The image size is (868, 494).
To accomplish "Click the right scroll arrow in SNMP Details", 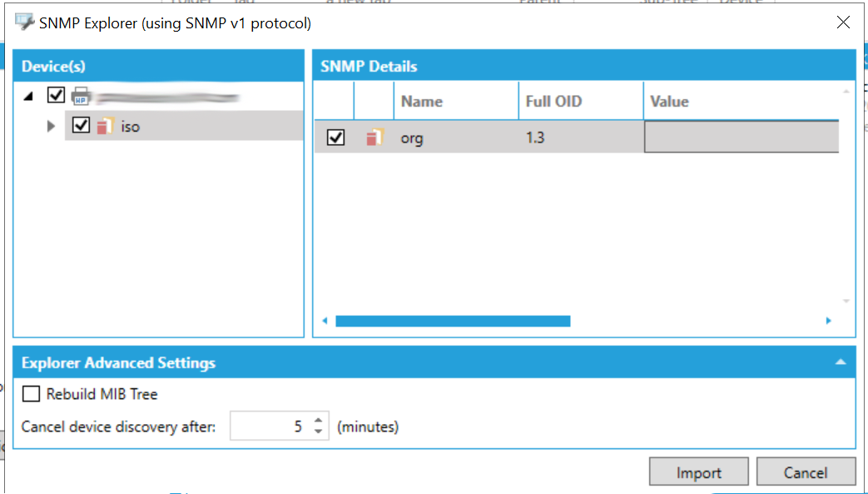I will coord(828,321).
